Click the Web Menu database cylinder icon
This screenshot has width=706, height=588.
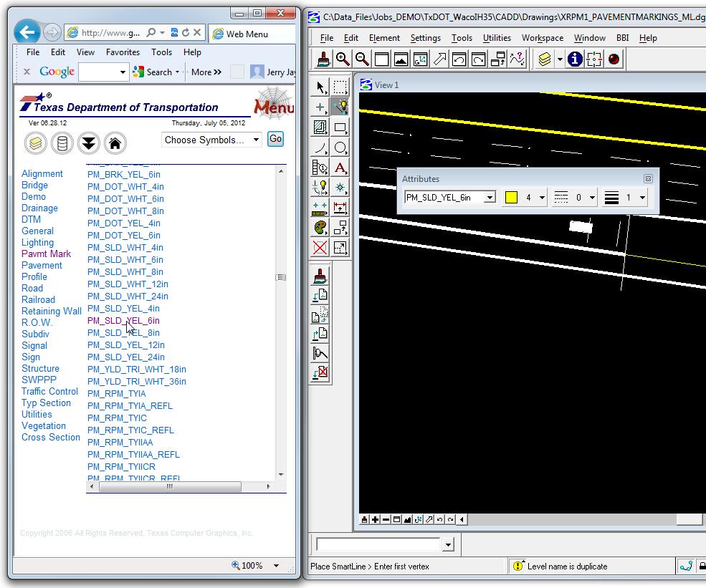(62, 143)
